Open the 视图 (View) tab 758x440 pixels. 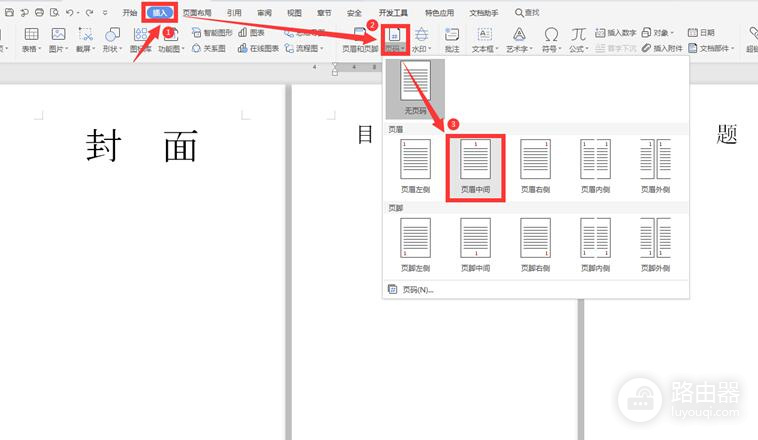click(294, 13)
